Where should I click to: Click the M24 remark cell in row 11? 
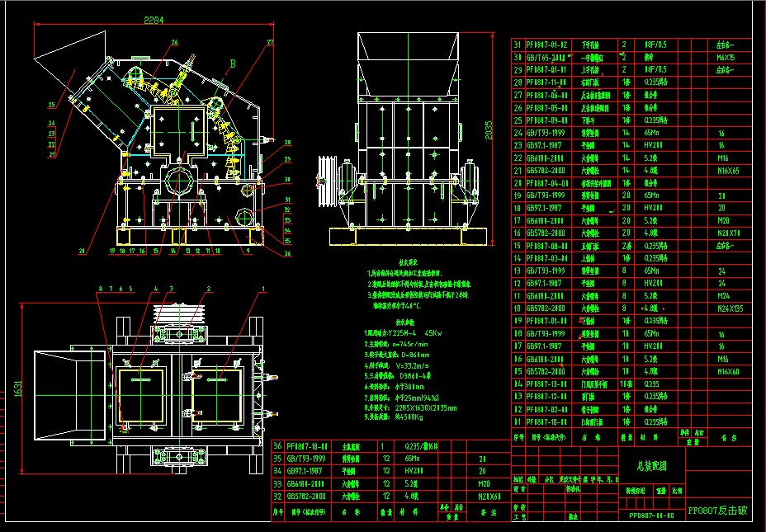coord(724,296)
